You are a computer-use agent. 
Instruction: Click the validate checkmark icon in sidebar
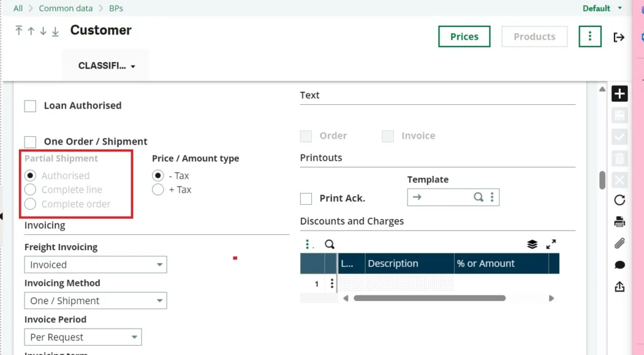click(619, 137)
